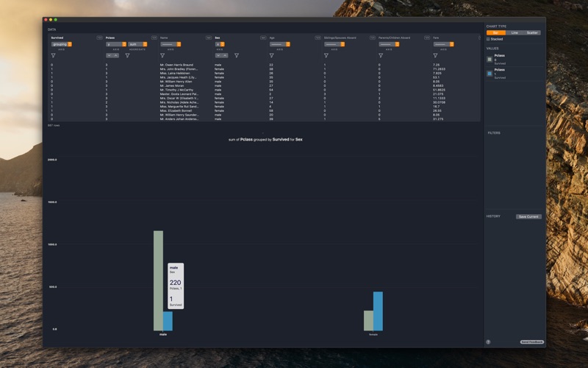Click the Send Feedback button
Image resolution: width=588 pixels, height=368 pixels.
(x=531, y=342)
